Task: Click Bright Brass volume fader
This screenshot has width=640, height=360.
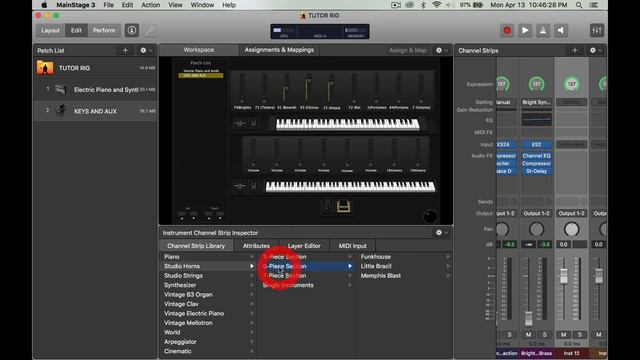Action: pos(528,318)
